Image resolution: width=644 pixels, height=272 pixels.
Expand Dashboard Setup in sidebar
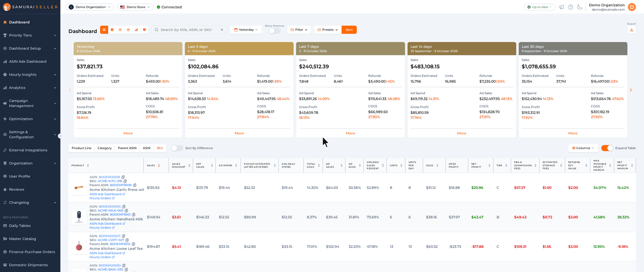[x=30, y=48]
